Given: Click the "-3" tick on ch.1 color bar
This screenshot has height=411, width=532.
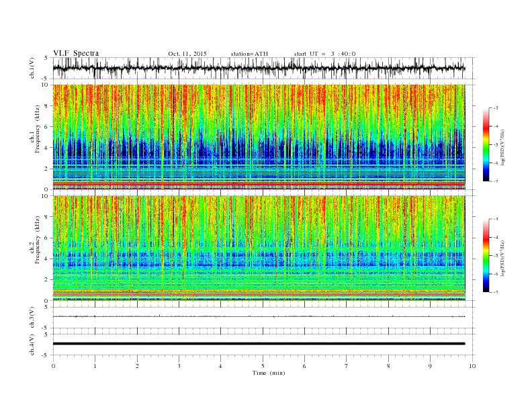Looking at the screenshot, I should click(x=496, y=108).
